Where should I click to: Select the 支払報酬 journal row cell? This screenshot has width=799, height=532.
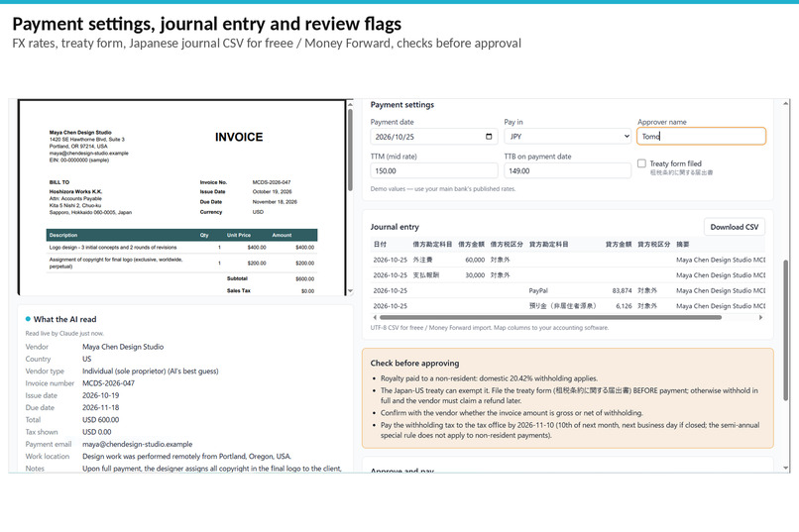point(425,274)
